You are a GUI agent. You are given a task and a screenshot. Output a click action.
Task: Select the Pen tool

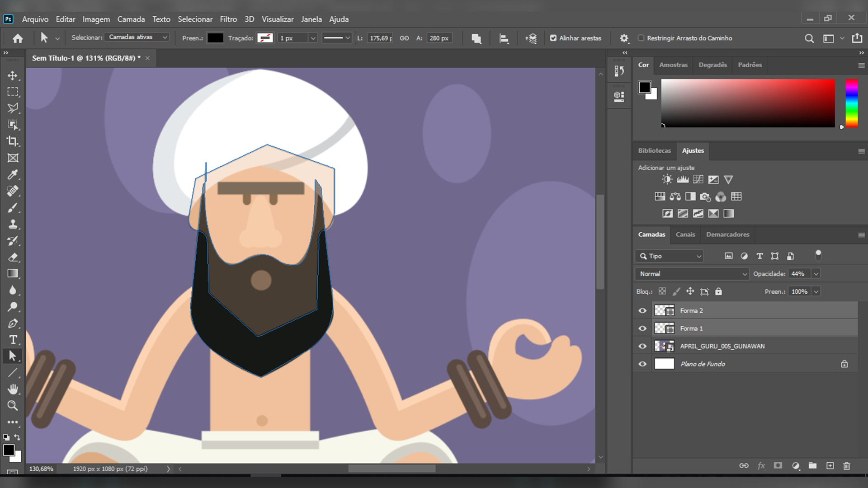[x=13, y=324]
